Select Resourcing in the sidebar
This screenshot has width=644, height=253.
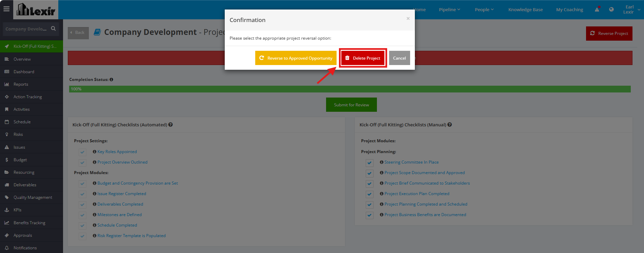(x=32, y=172)
